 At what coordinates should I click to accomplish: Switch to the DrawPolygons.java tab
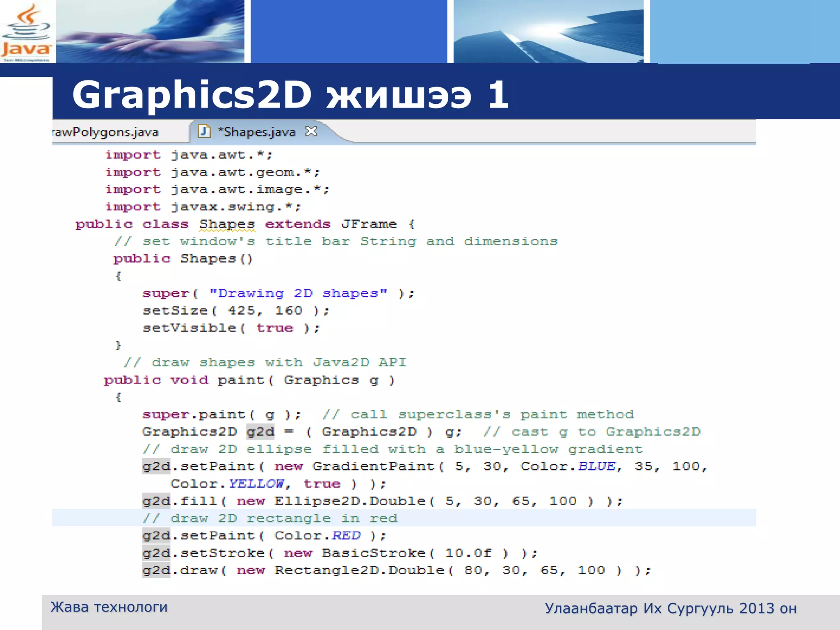click(x=105, y=132)
